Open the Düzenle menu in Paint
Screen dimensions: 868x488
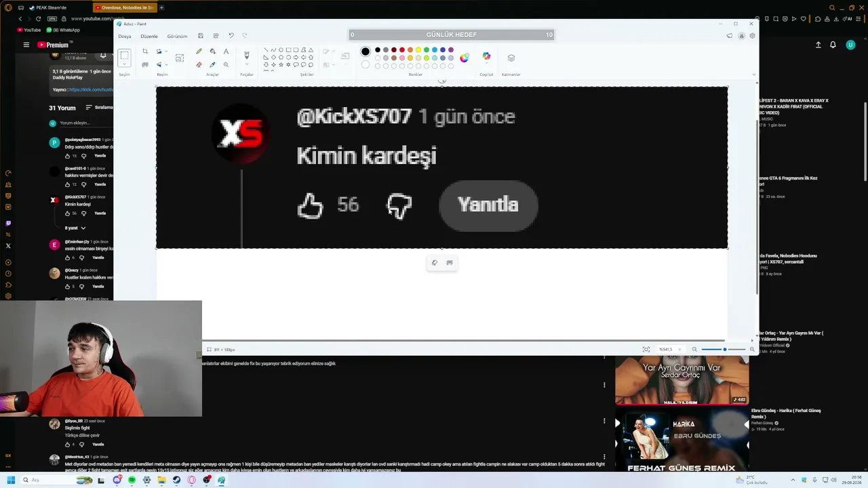point(149,36)
